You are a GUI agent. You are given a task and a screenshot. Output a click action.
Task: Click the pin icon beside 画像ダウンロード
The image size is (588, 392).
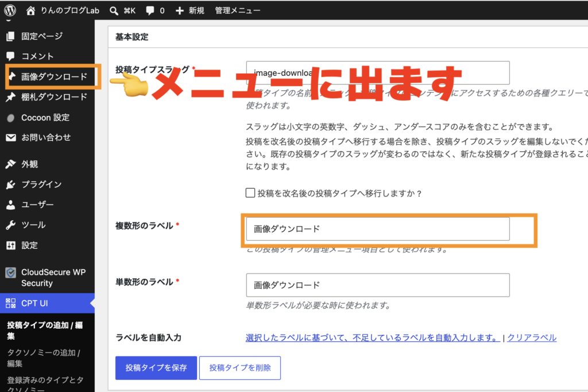click(x=12, y=76)
